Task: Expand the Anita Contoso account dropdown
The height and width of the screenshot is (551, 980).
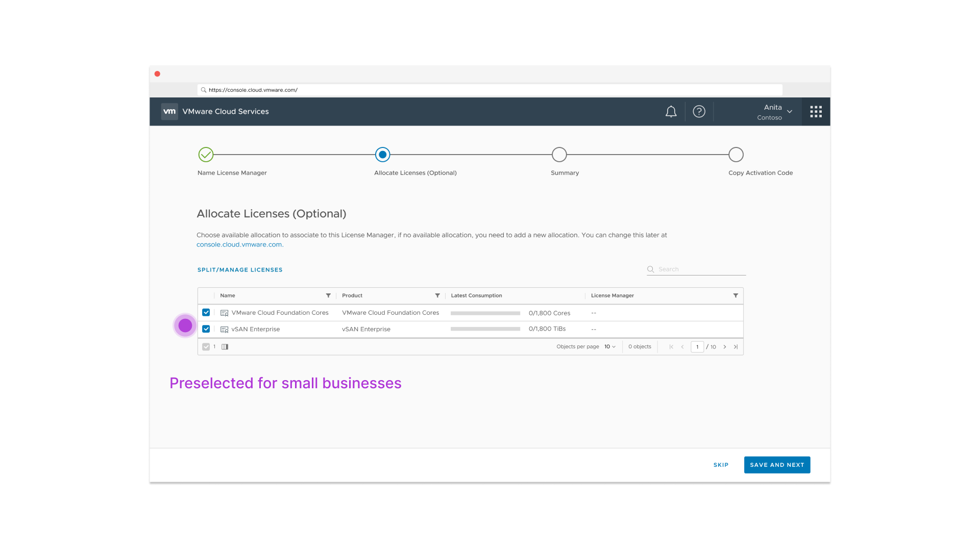Action: (x=789, y=112)
